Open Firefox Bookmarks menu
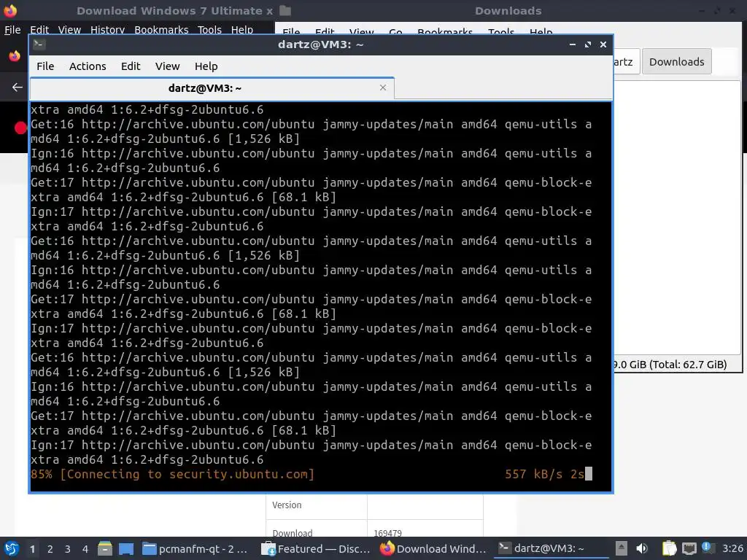 point(161,30)
